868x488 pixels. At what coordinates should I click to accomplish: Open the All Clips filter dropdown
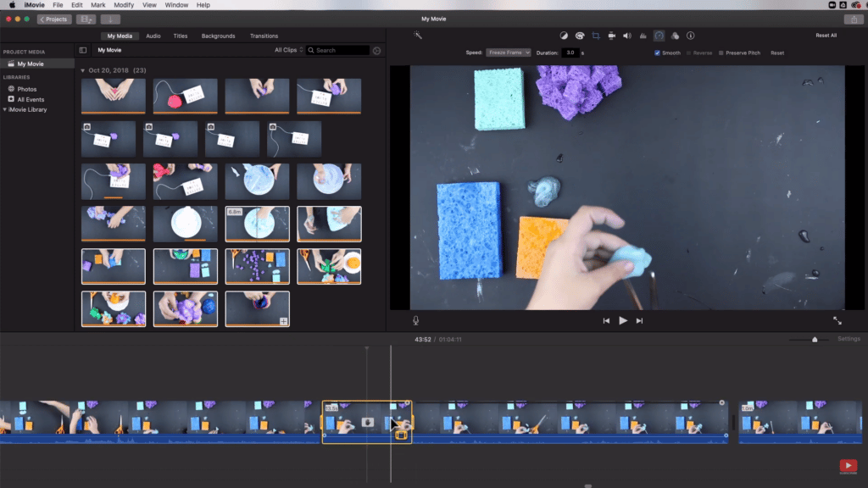coord(288,50)
